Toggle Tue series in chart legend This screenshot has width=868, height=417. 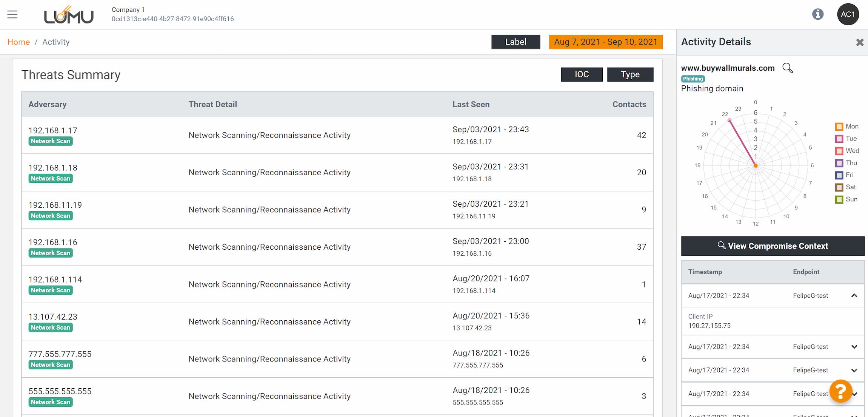click(847, 139)
